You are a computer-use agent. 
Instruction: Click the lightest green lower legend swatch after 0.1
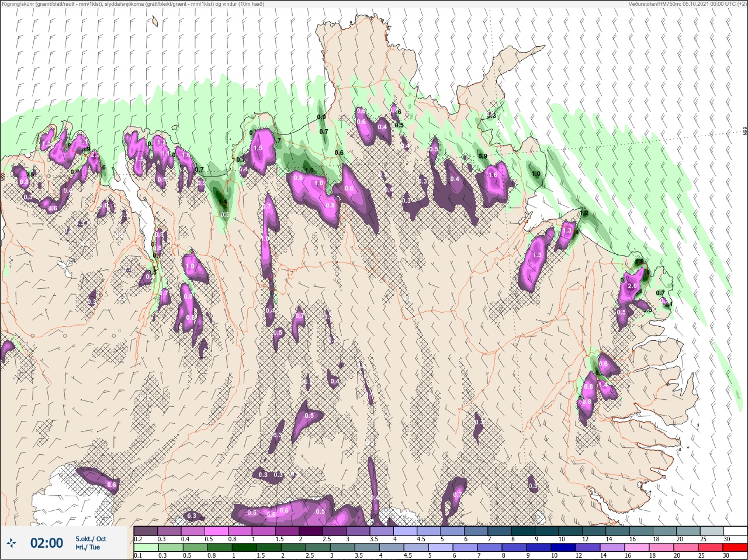coord(145,548)
